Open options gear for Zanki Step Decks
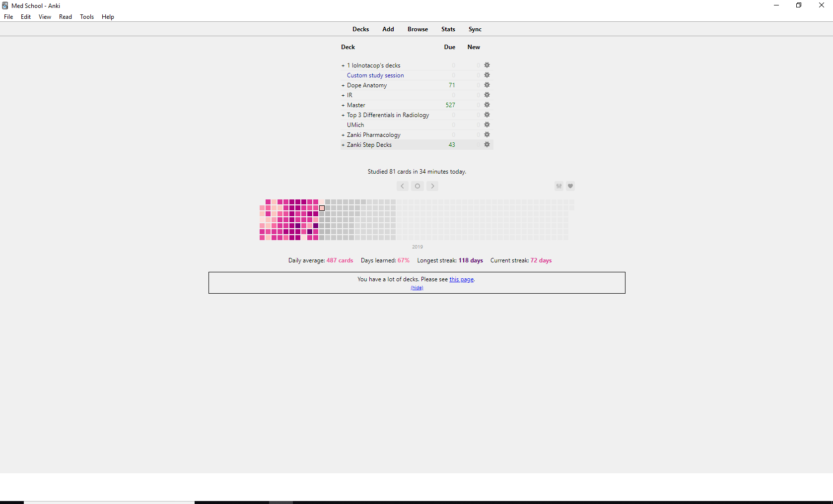The image size is (833, 504). [x=487, y=144]
